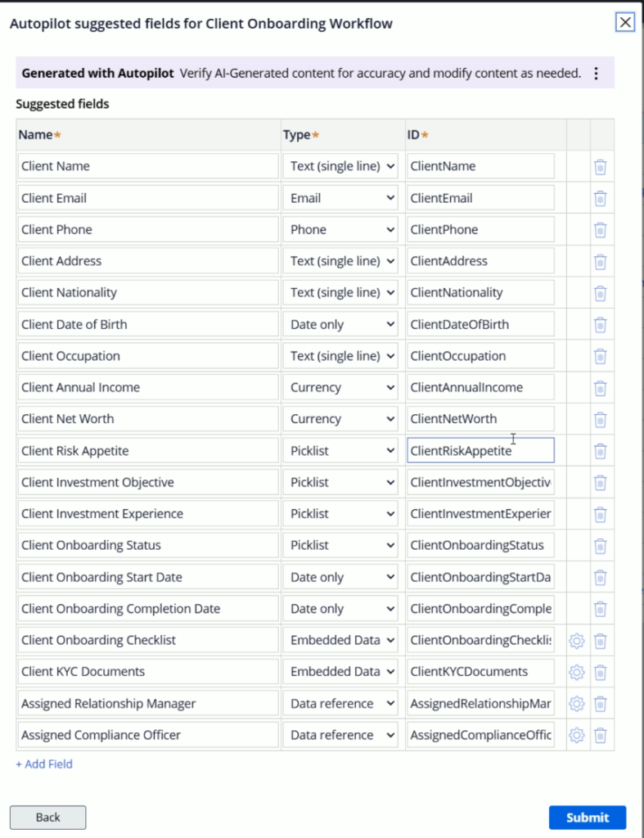Click the Add Field link
Image resolution: width=644 pixels, height=838 pixels.
pos(44,764)
